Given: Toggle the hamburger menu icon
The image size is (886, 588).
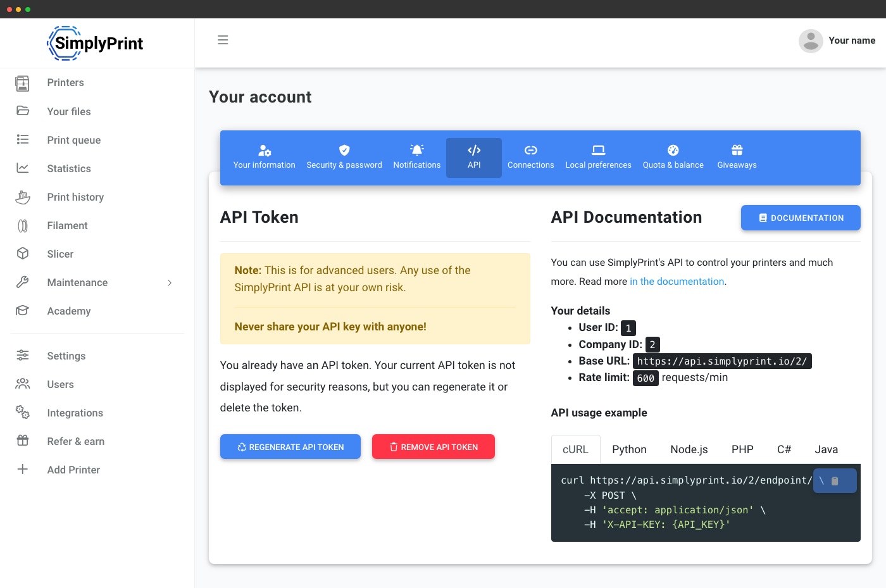Looking at the screenshot, I should [223, 40].
